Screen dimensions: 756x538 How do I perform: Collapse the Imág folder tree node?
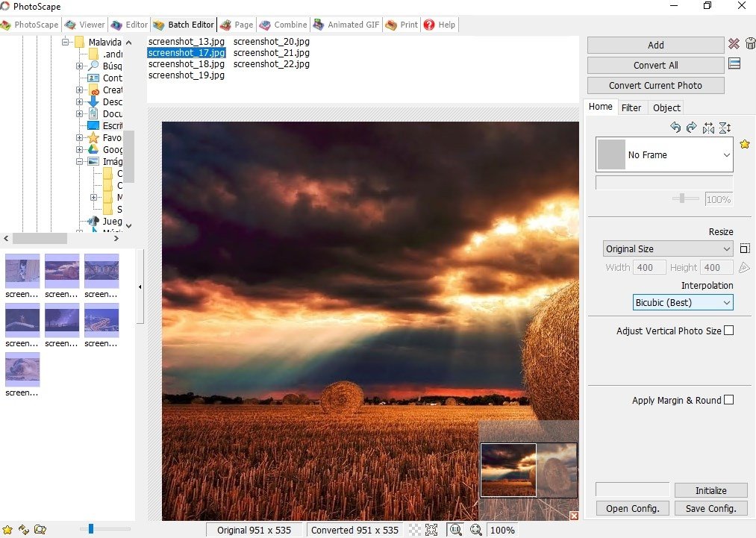coord(79,161)
